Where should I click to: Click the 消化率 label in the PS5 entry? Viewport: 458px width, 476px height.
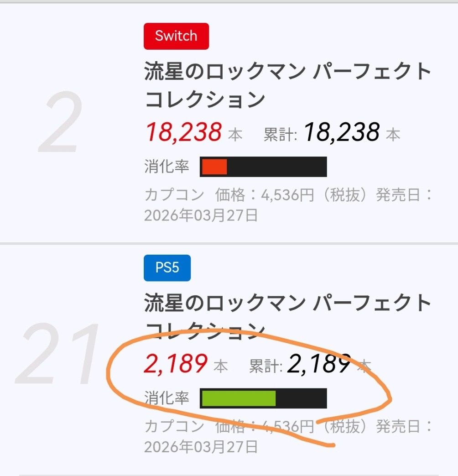(167, 398)
